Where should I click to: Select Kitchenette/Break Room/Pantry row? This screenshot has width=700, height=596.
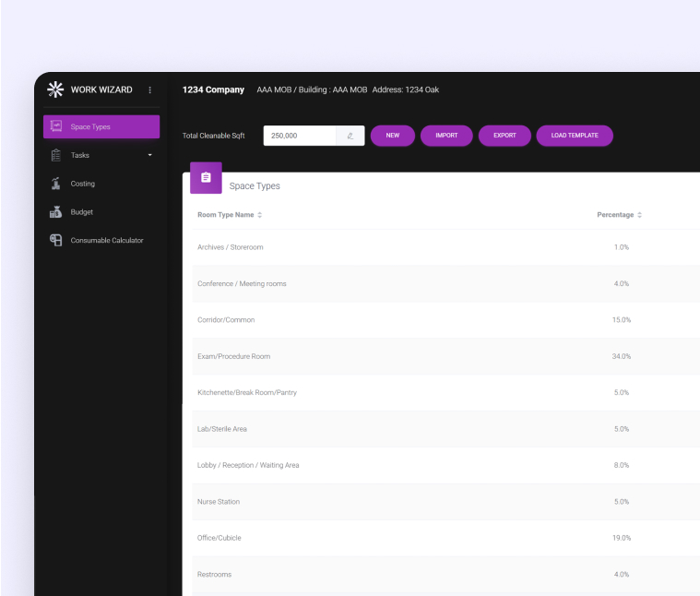click(x=446, y=392)
